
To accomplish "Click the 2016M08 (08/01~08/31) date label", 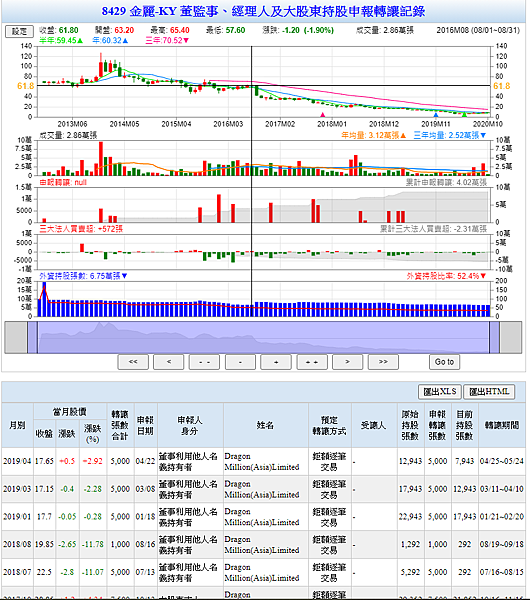I will [478, 30].
